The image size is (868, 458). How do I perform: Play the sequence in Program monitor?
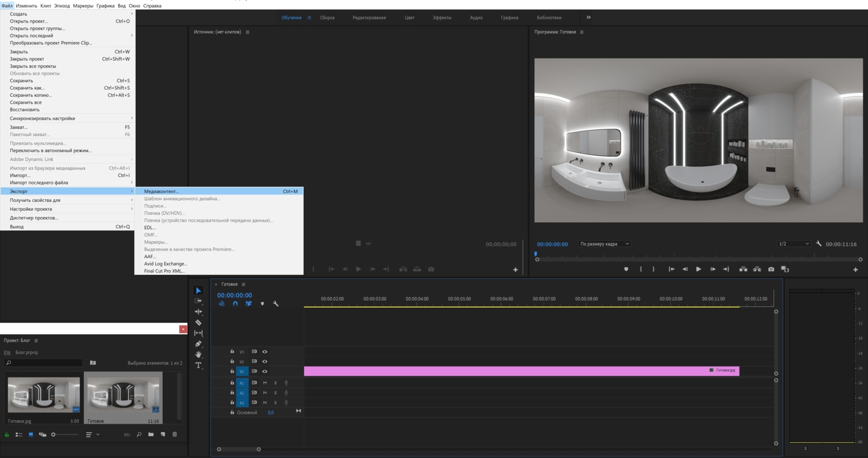(698, 269)
